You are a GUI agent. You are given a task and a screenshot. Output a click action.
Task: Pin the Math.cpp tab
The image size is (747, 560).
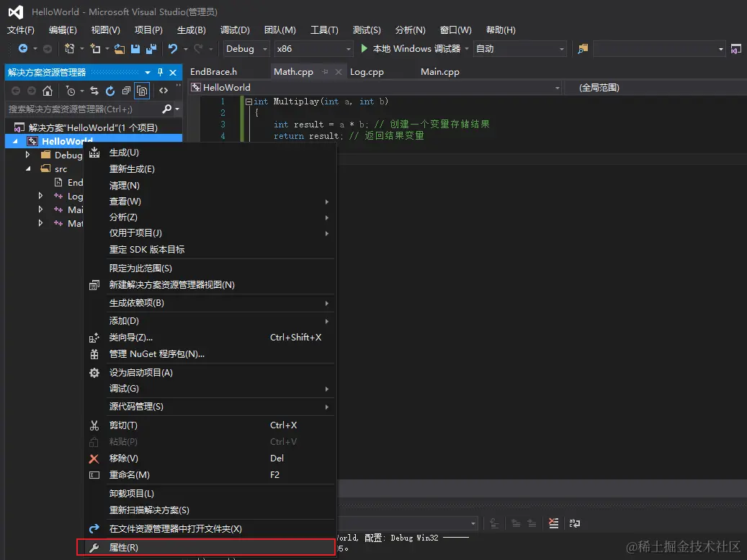point(326,72)
